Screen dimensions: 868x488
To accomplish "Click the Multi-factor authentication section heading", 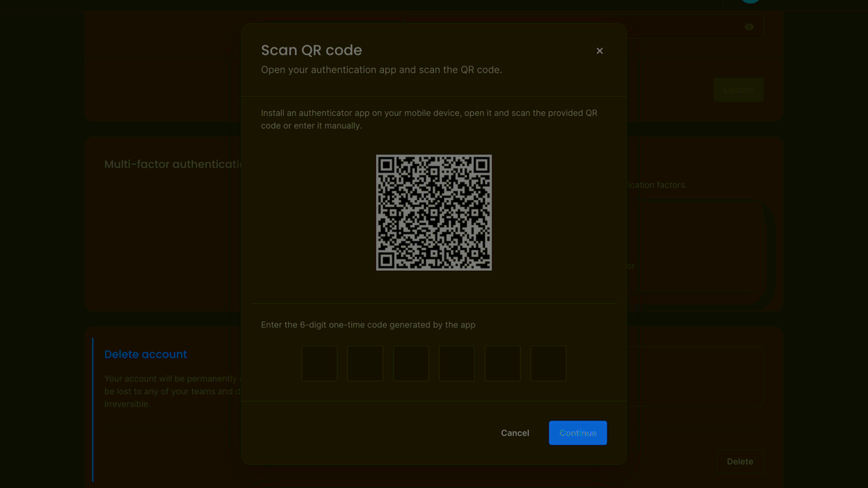I will 174,164.
